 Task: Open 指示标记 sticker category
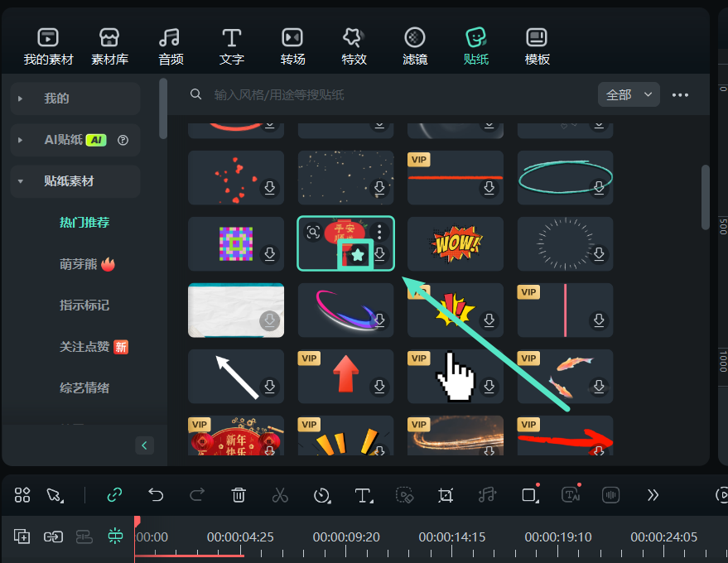(84, 306)
